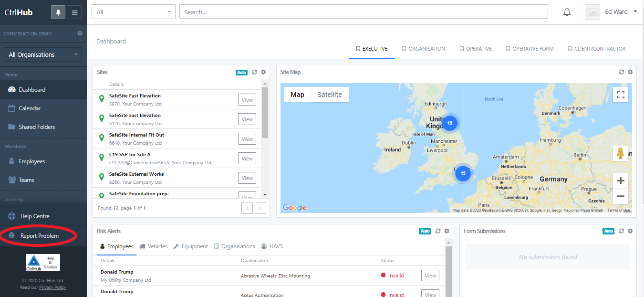Screen dimensions: 644x297
Task: Click map pin for SafeSite Internal Fit Out
Action: tap(101, 138)
